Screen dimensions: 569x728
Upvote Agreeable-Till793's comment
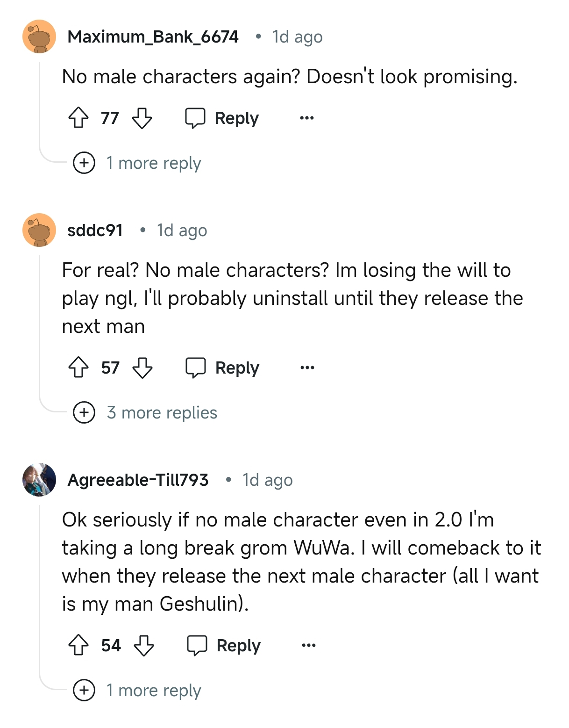pos(78,645)
